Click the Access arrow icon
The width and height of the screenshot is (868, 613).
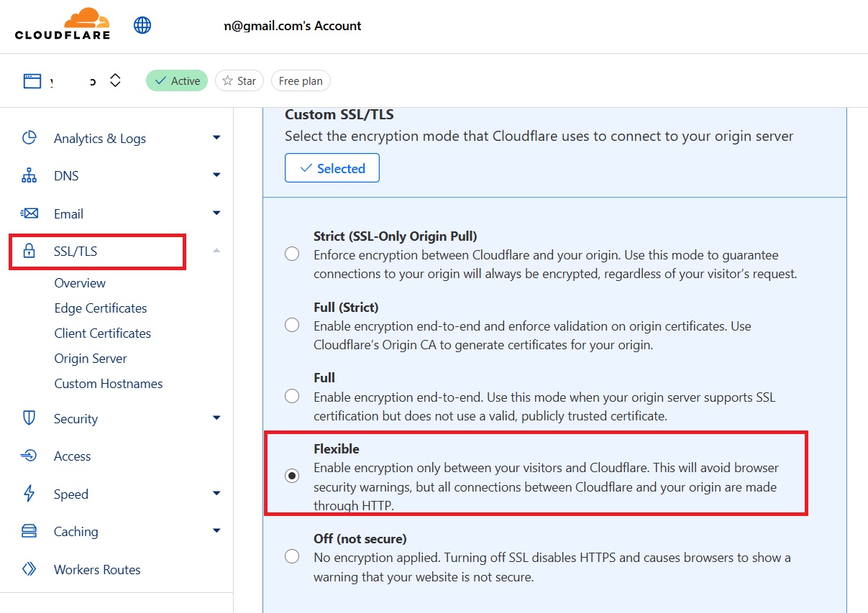(29, 456)
